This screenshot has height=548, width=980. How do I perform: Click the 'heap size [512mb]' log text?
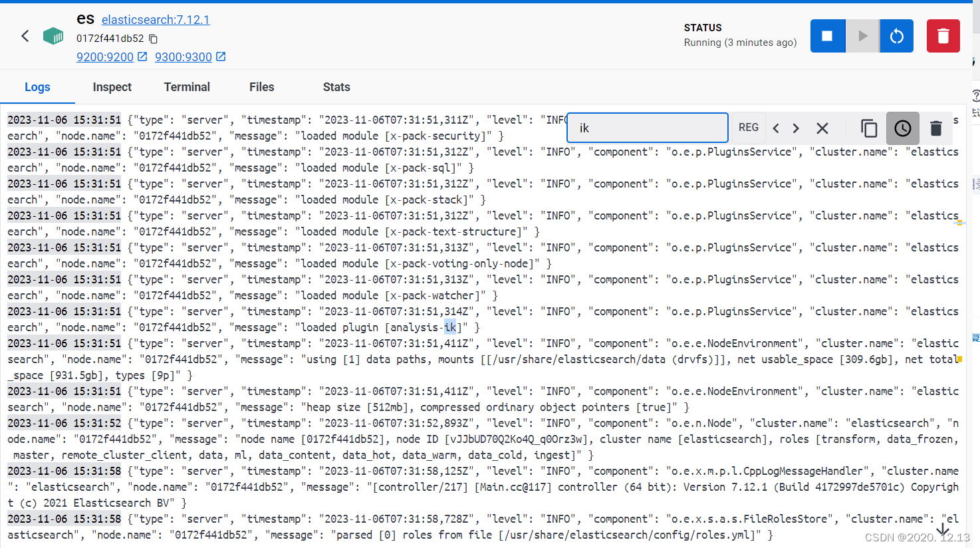(358, 407)
